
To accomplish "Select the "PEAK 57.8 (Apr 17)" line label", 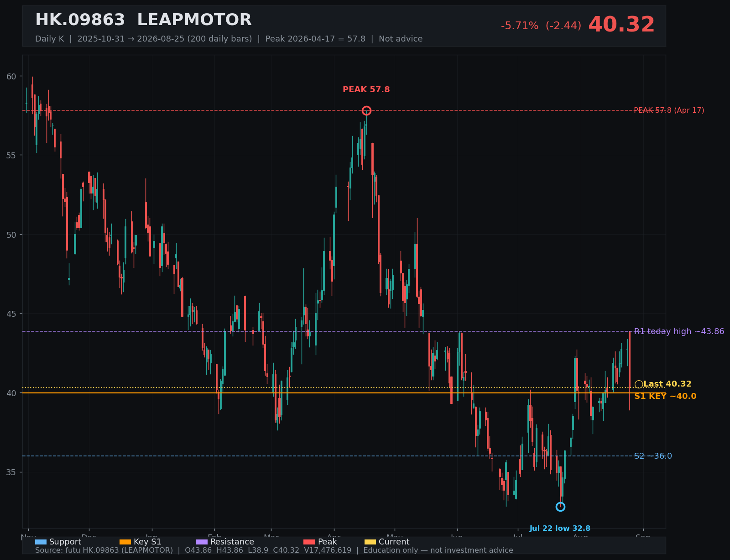I will coord(669,110).
